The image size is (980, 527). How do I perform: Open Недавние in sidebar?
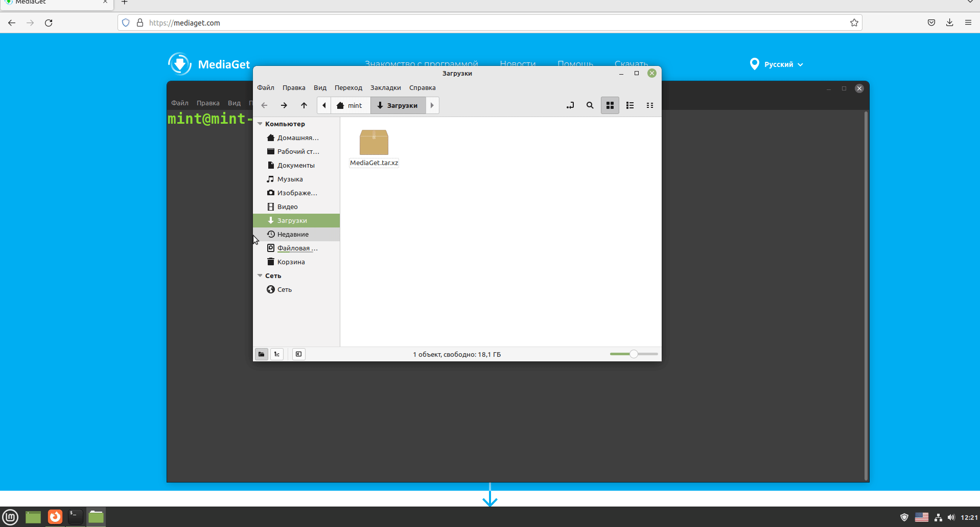coord(296,234)
